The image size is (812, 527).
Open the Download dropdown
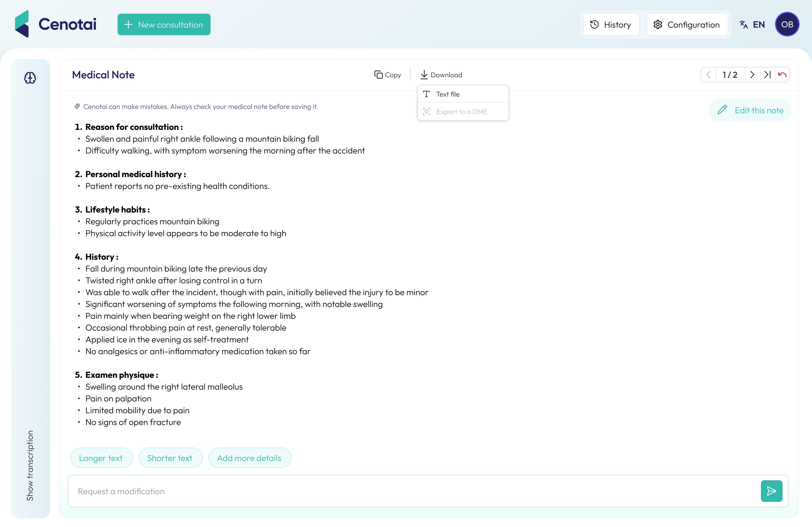pos(441,75)
